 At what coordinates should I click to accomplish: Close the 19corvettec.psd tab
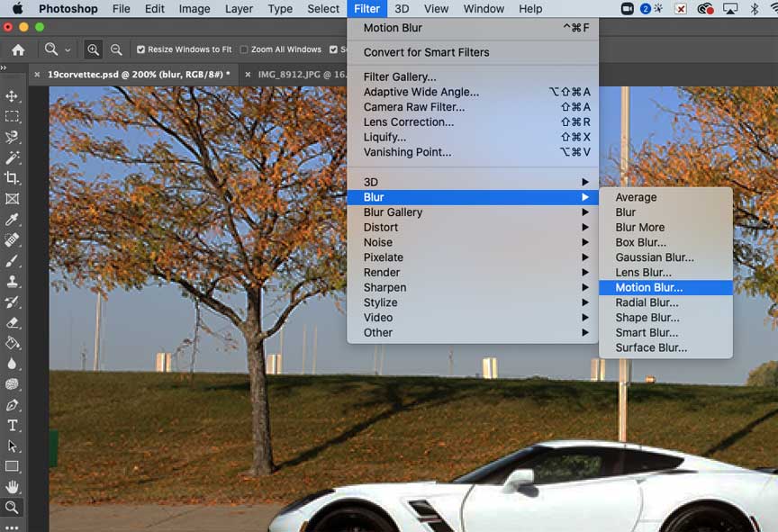pyautogui.click(x=37, y=75)
